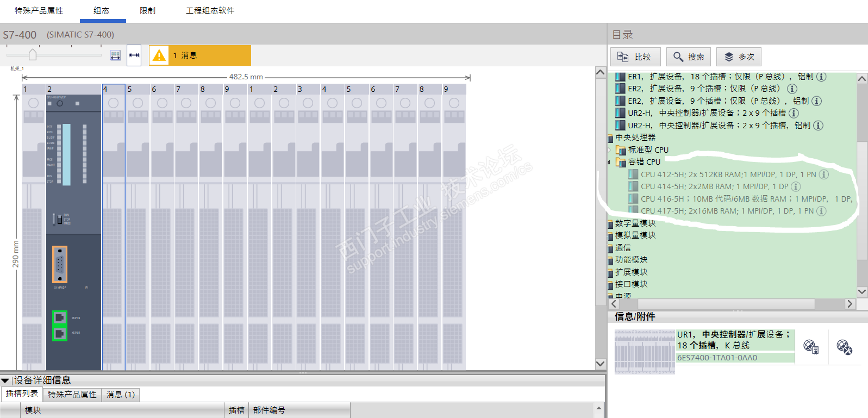Show info for ER2 9-slot 铝制 rack

[816, 101]
